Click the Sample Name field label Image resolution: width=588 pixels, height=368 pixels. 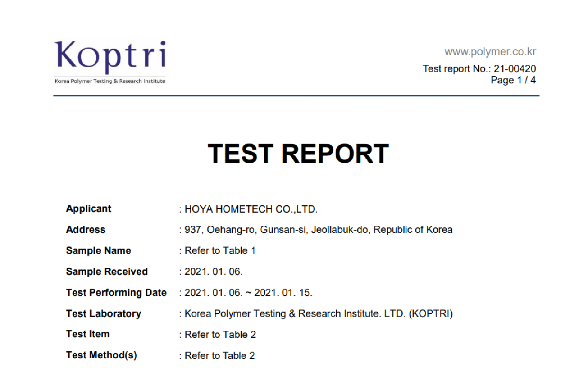tap(98, 251)
